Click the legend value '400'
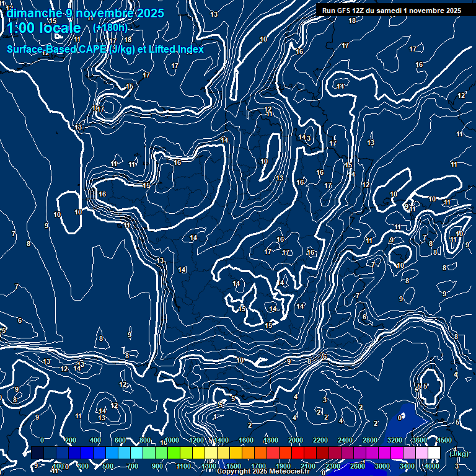This screenshot has width=476, height=476. [95, 440]
